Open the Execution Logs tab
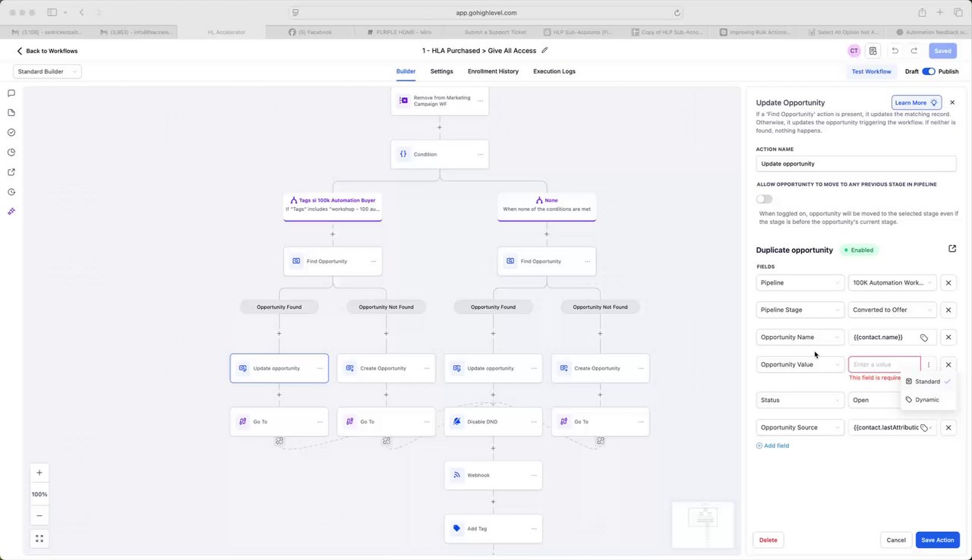The width and height of the screenshot is (972, 560). pyautogui.click(x=554, y=71)
